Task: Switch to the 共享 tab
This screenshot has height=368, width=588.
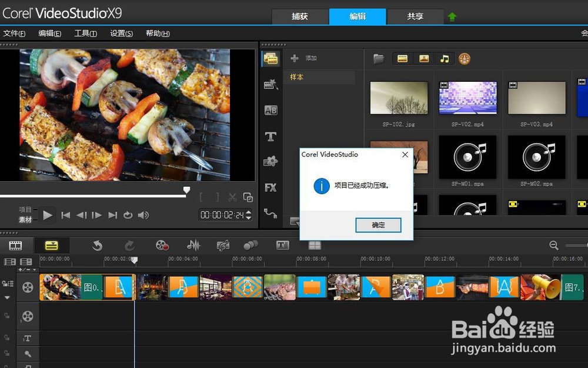Action: [x=415, y=16]
